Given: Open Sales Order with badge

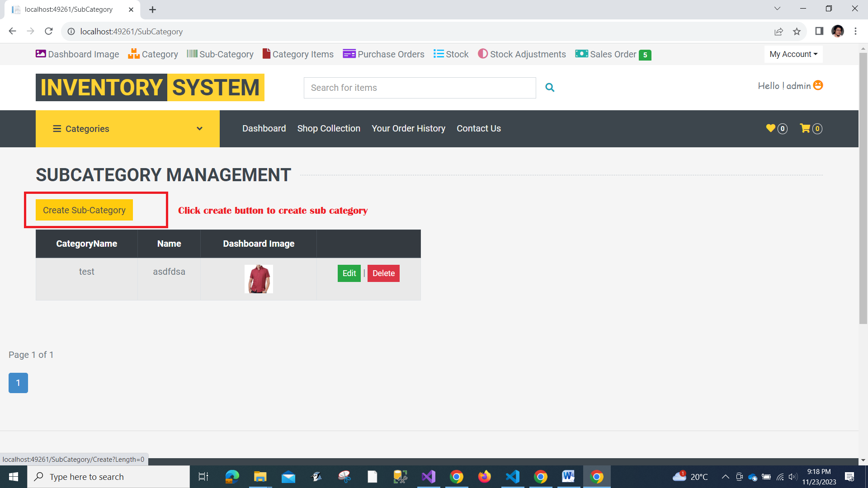Looking at the screenshot, I should (613, 54).
